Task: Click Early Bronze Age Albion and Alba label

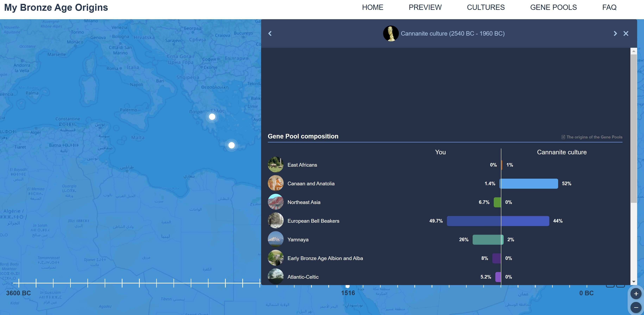Action: tap(325, 258)
